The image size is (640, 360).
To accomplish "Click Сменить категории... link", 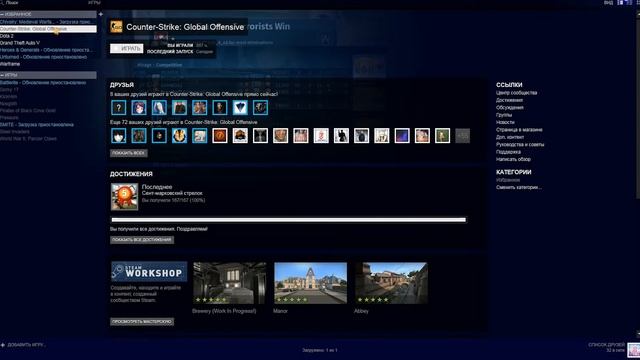I will coord(519,187).
